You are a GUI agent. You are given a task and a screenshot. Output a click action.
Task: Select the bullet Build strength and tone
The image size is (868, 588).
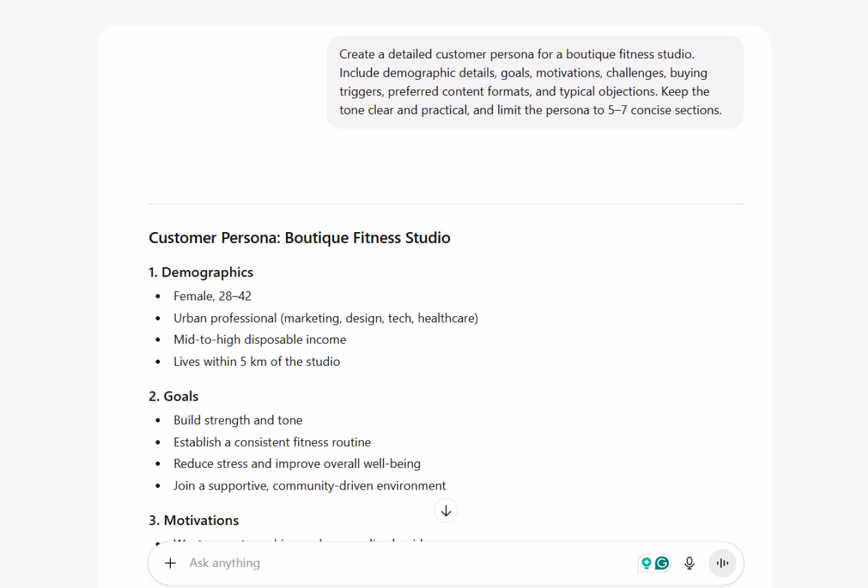click(x=238, y=420)
